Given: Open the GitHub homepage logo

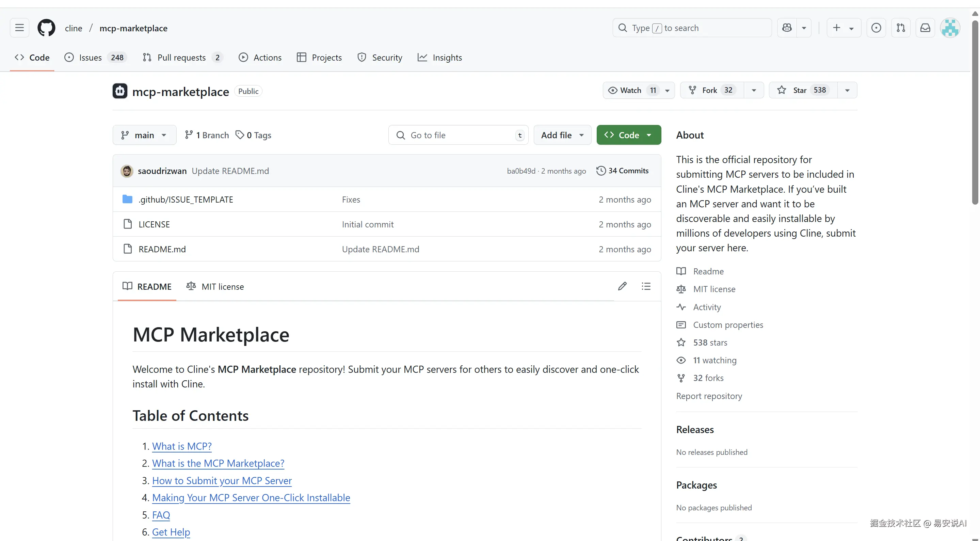Looking at the screenshot, I should point(46,28).
